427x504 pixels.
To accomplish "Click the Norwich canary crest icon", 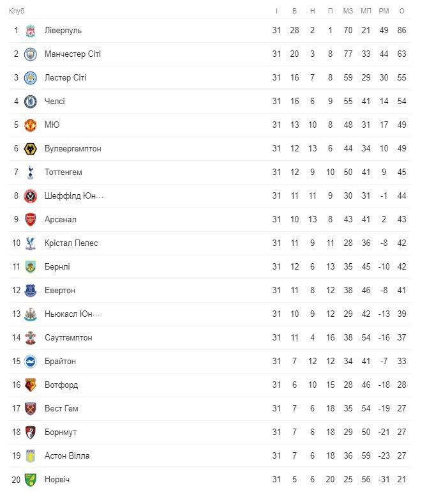I will click(x=31, y=480).
